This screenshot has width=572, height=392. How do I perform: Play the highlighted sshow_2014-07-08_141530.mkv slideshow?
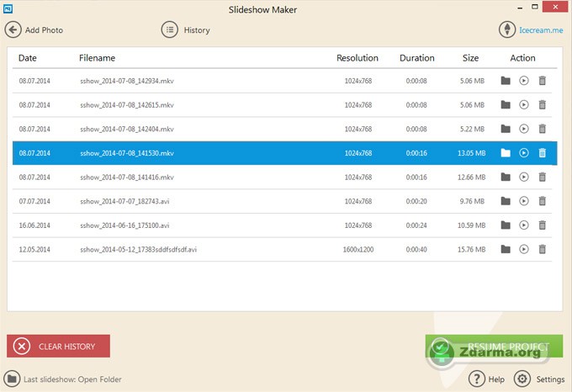point(524,153)
